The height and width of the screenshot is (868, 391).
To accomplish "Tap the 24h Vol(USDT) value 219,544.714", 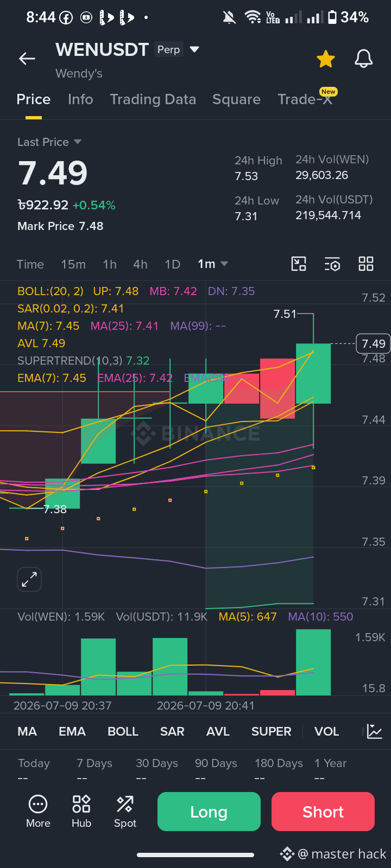I will click(x=328, y=215).
